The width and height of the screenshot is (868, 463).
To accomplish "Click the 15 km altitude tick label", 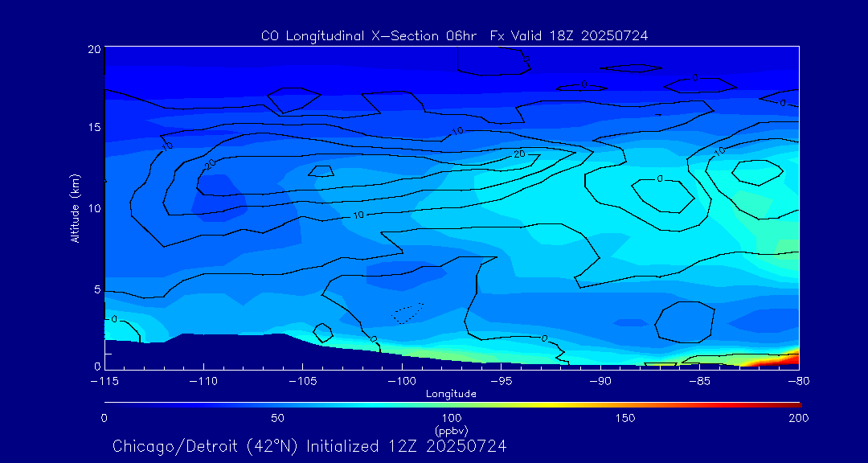I will click(x=92, y=128).
